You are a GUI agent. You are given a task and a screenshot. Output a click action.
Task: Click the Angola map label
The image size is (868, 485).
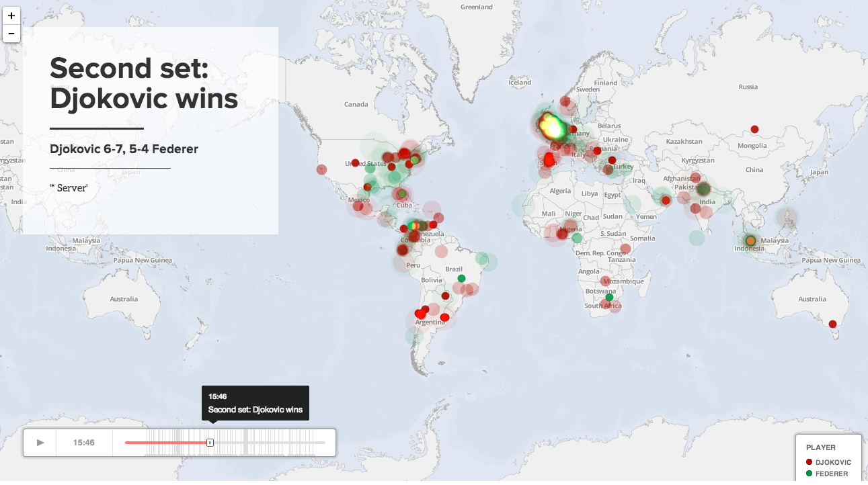589,271
